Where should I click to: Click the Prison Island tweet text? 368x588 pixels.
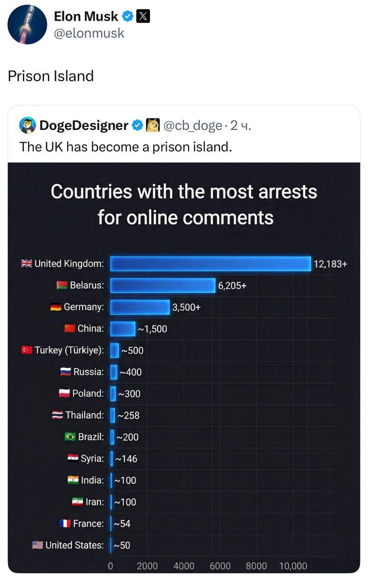[x=51, y=76]
